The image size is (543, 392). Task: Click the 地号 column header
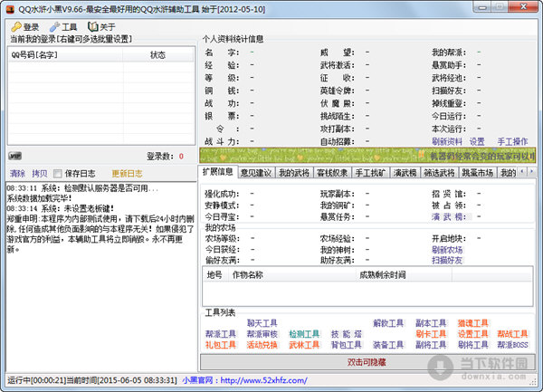tap(214, 275)
